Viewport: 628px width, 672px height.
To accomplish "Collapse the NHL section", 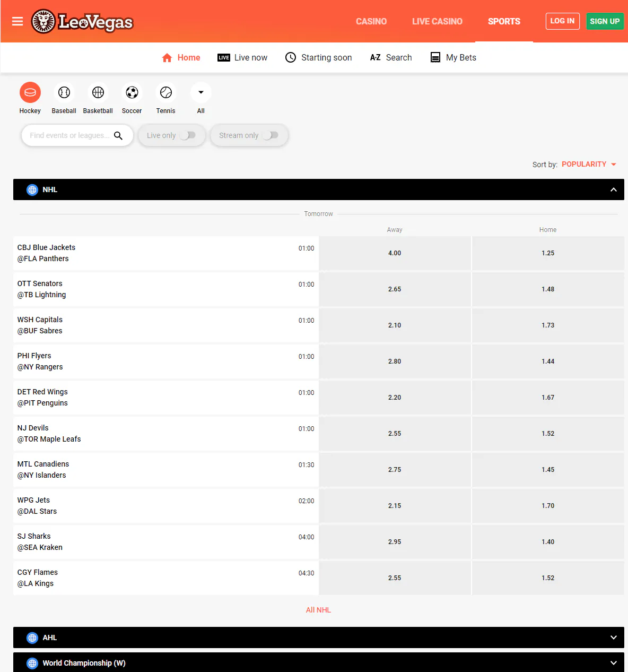I will click(614, 189).
